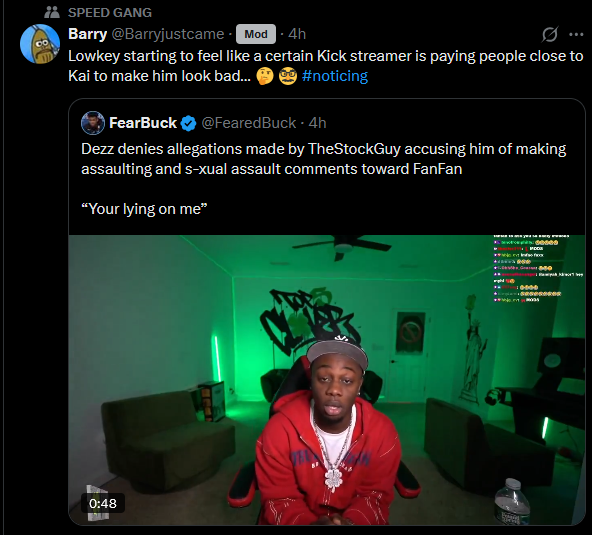Play the embedded 0:48 video

tap(327, 380)
